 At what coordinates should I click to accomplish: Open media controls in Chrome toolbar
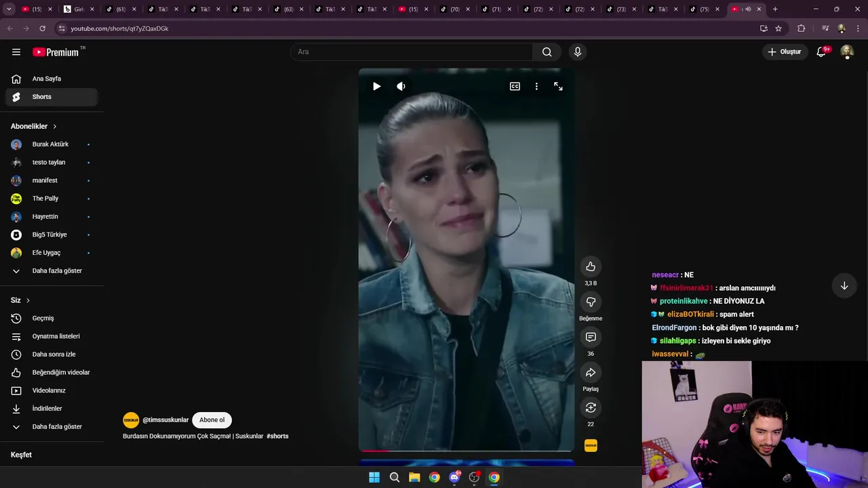point(825,28)
